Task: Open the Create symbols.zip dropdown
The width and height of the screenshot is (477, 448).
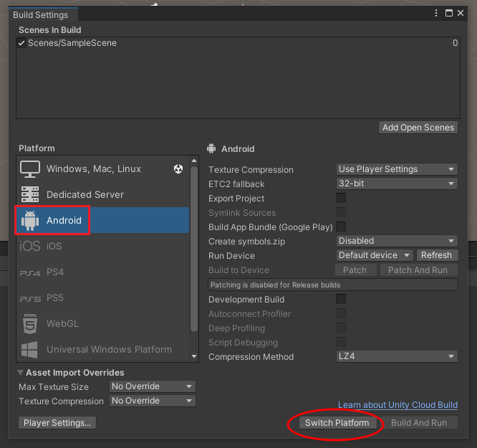Action: pyautogui.click(x=397, y=241)
